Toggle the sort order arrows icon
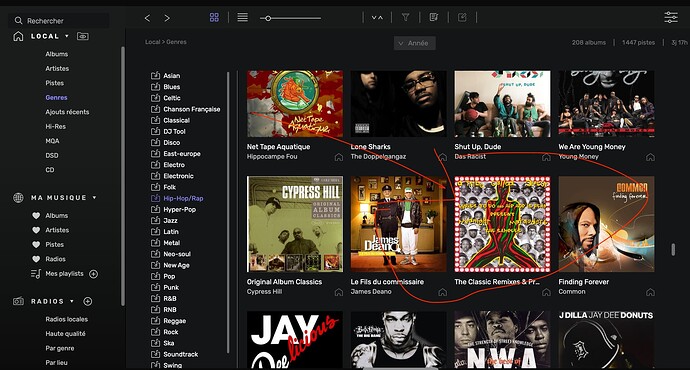This screenshot has height=370, width=690. (x=377, y=18)
